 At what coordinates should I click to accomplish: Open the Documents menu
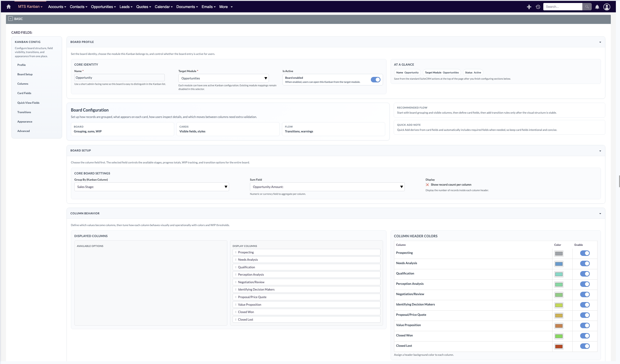click(x=187, y=7)
